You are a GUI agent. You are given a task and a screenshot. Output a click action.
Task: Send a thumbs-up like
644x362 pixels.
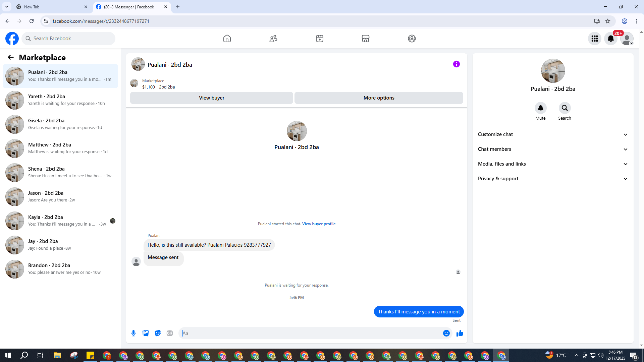[x=460, y=333]
